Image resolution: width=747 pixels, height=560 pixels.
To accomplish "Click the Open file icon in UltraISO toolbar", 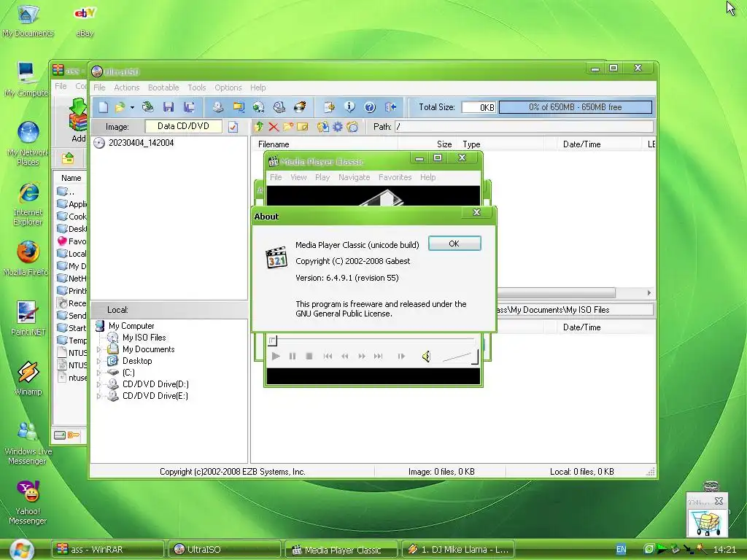I will 120,107.
